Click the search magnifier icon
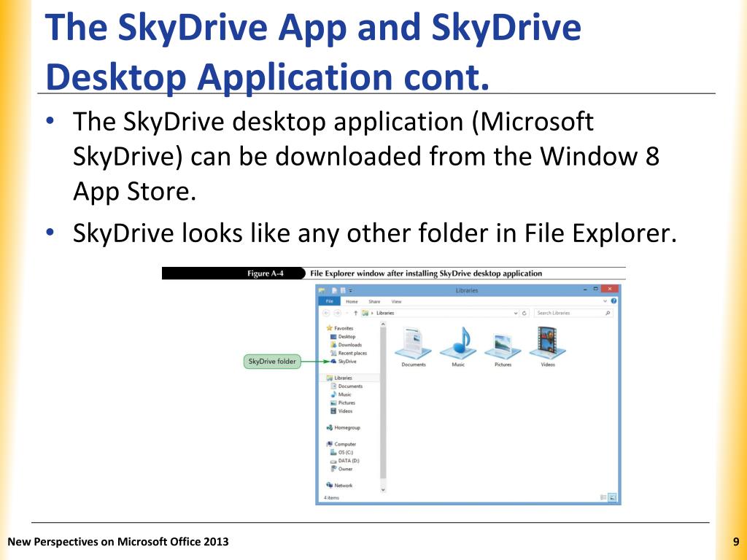The height and width of the screenshot is (560, 747). (x=608, y=313)
